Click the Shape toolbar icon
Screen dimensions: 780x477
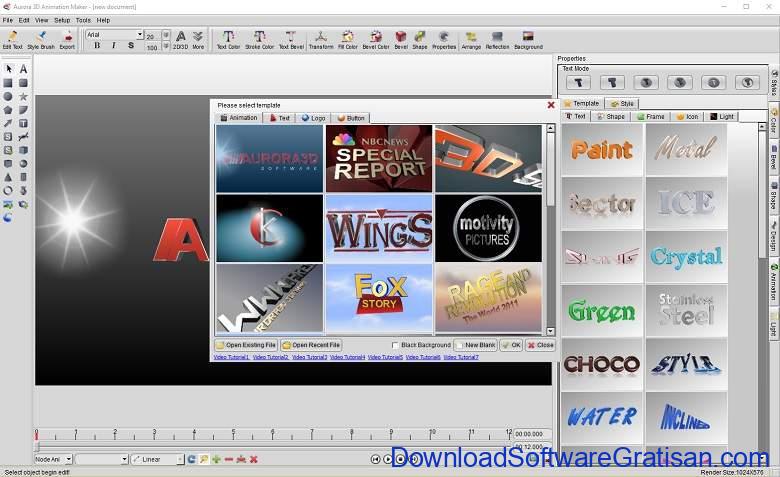click(x=420, y=40)
